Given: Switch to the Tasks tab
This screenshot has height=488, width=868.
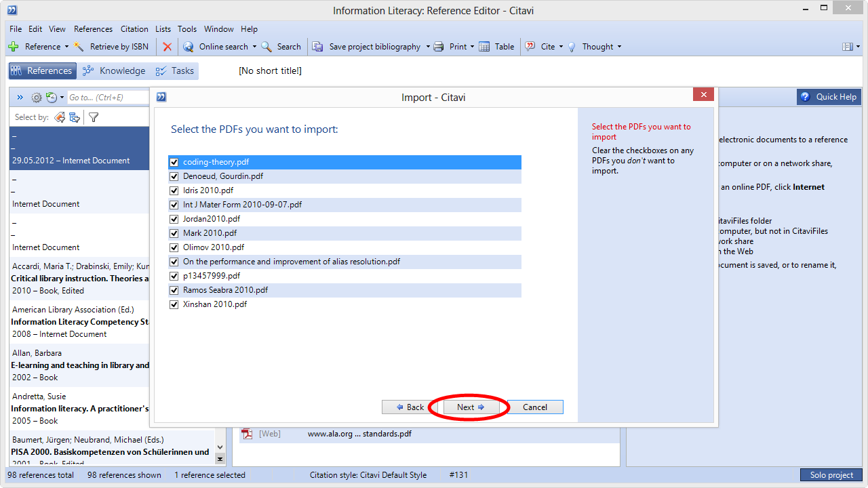Looking at the screenshot, I should 175,70.
